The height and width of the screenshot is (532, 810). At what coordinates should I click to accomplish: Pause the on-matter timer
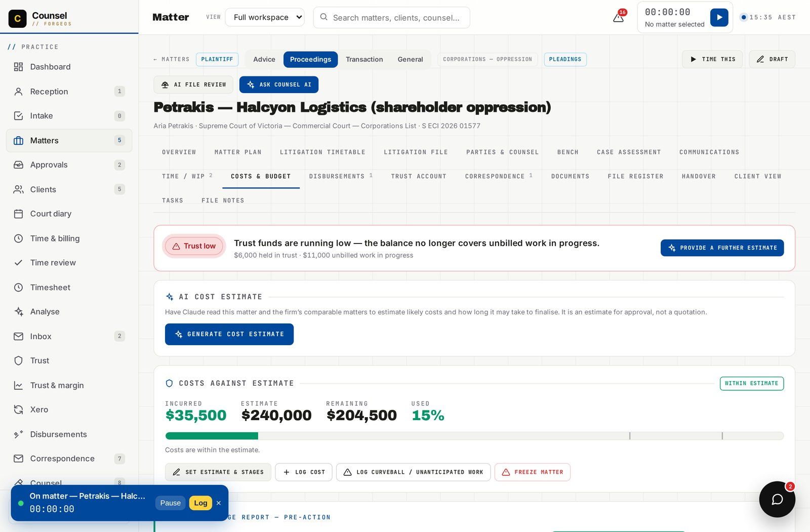170,503
